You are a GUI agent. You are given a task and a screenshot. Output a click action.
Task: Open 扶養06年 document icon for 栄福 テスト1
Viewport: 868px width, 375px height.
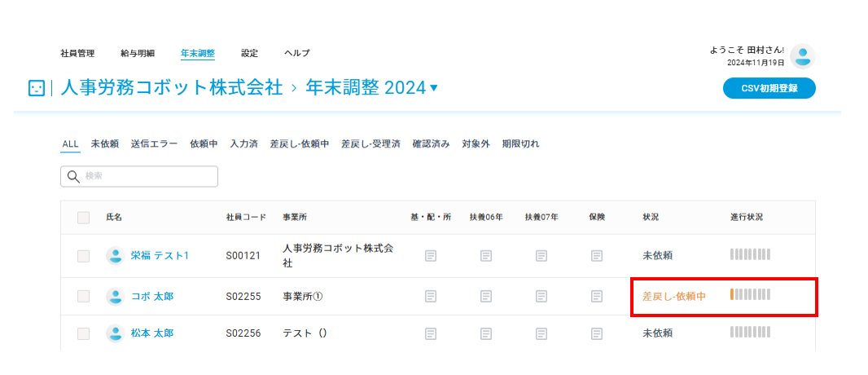(x=486, y=256)
